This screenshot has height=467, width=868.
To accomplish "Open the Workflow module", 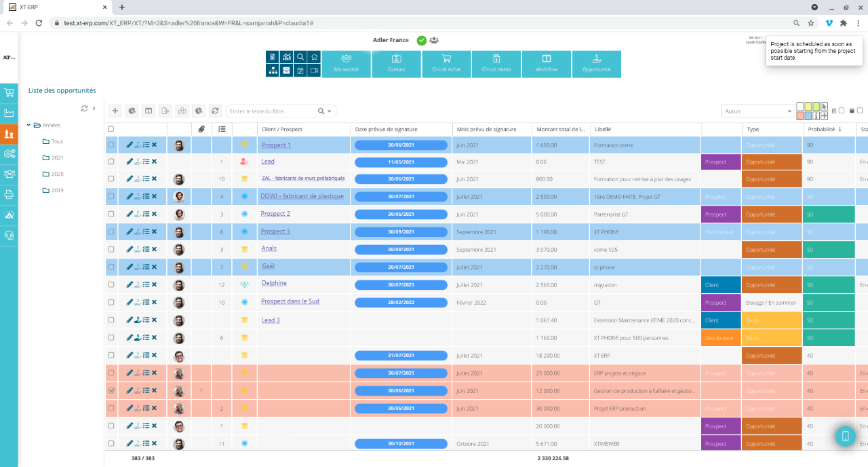I will [x=546, y=64].
